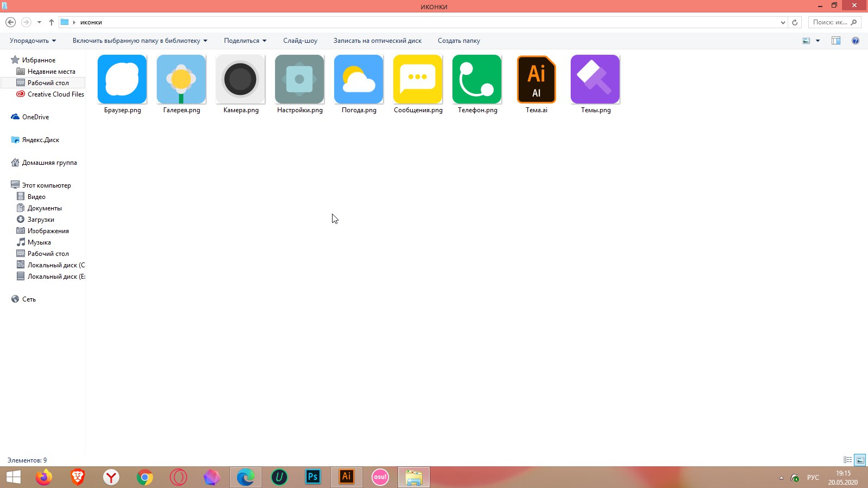Open Домашняя группа in sidebar
868x488 pixels.
[49, 163]
